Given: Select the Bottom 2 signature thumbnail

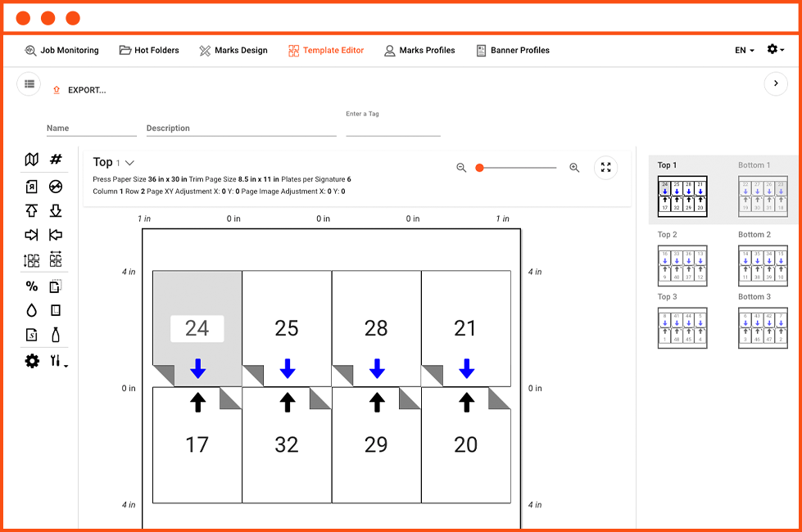Looking at the screenshot, I should (x=763, y=266).
